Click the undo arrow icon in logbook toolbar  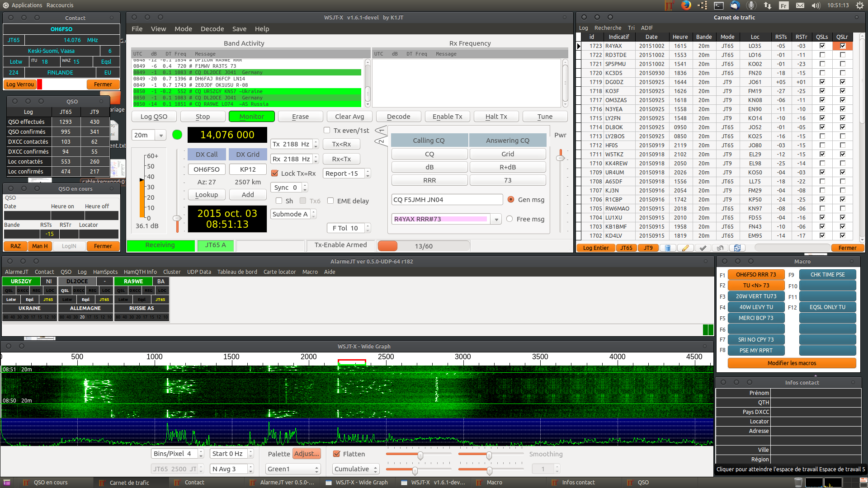point(720,248)
